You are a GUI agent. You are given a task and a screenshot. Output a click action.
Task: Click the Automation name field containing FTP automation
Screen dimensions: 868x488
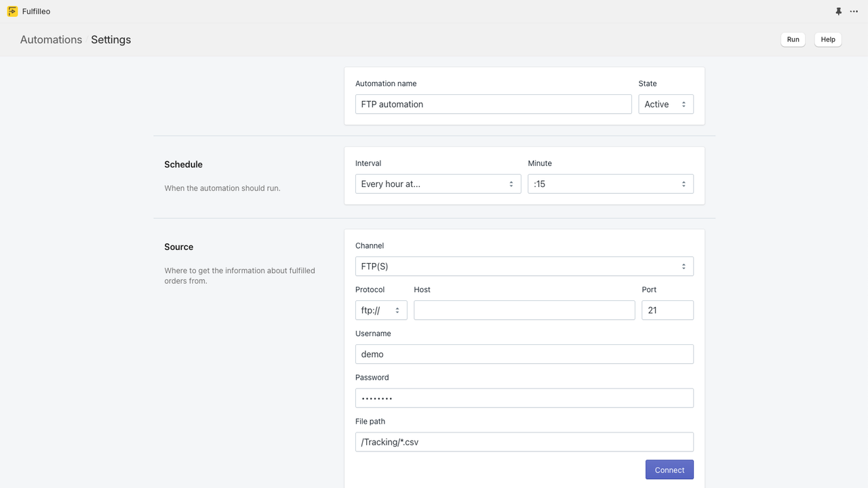point(493,104)
